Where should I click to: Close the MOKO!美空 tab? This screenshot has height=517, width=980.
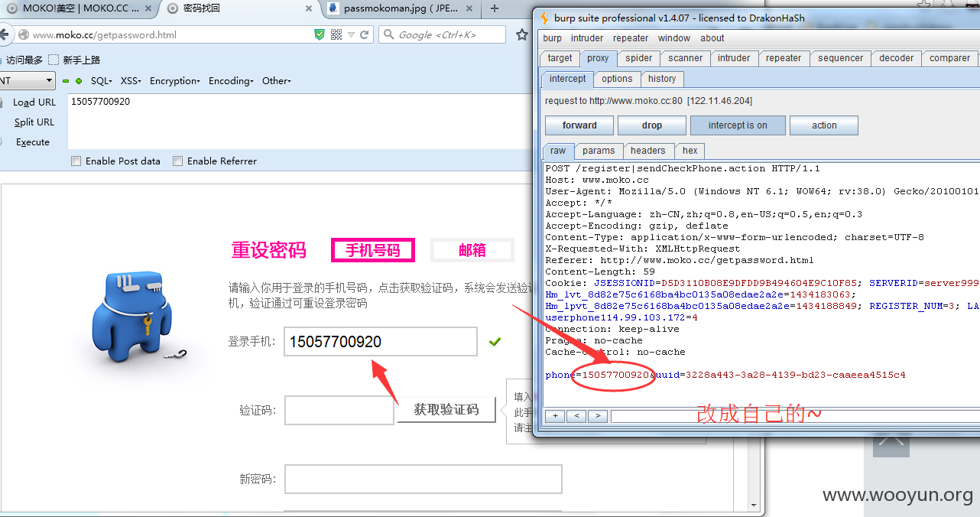click(148, 8)
